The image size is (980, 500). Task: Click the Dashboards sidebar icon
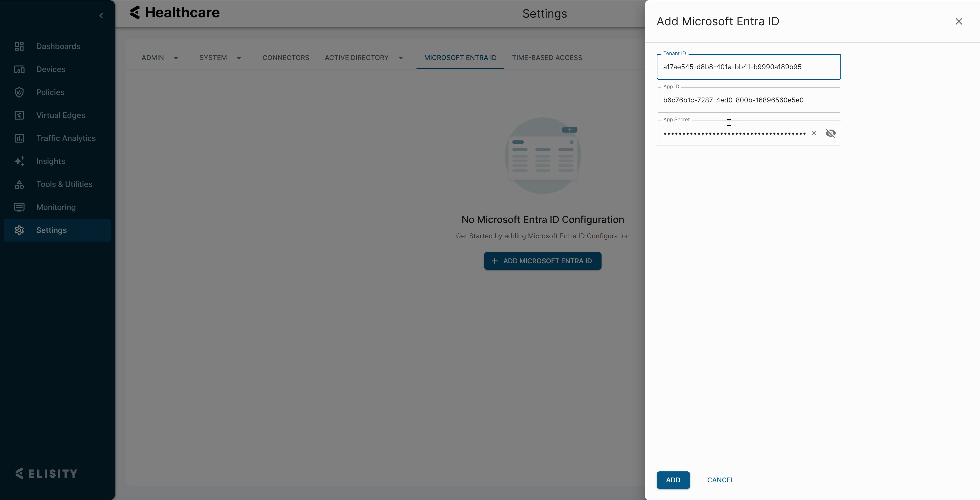point(19,46)
